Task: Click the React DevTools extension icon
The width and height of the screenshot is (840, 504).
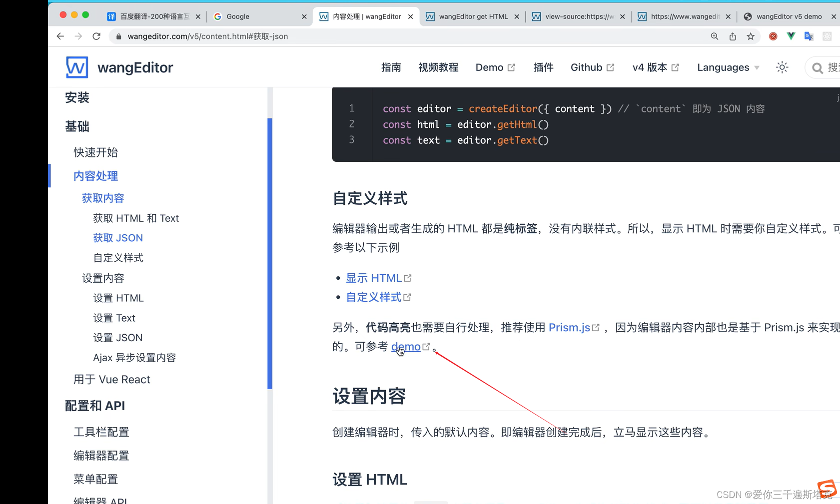Action: coord(827,36)
